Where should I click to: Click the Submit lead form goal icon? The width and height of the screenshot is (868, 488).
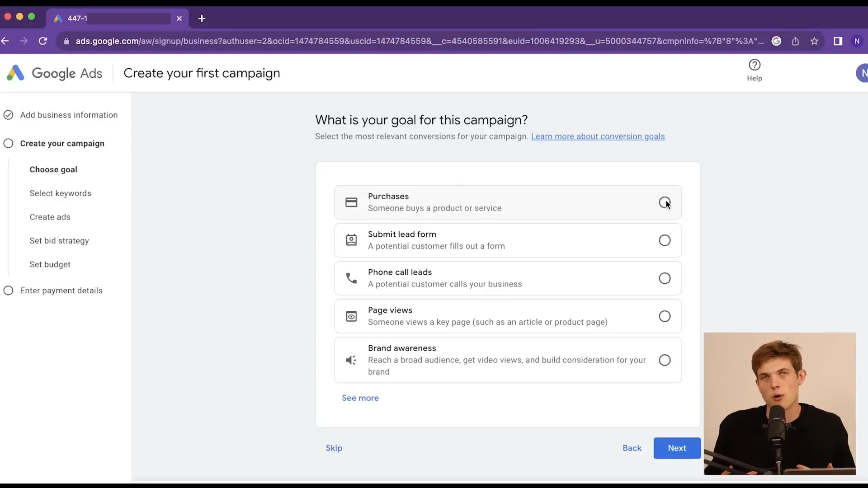(351, 239)
